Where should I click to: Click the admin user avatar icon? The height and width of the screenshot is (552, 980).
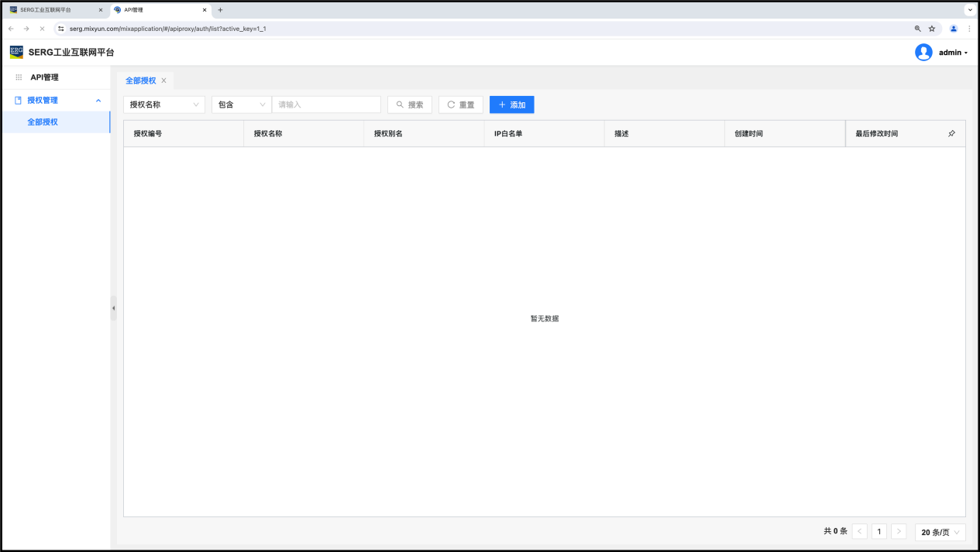click(x=923, y=53)
